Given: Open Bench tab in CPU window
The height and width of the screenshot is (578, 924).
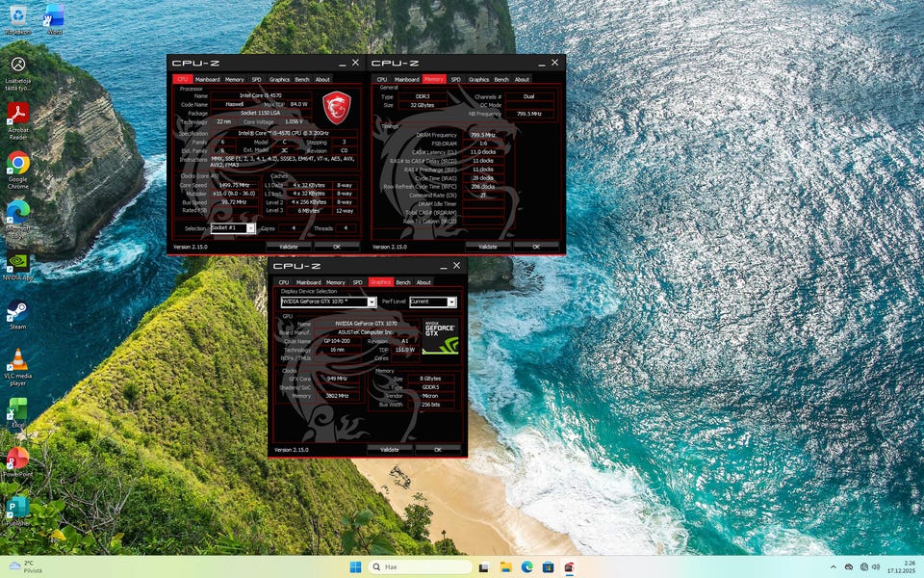Looking at the screenshot, I should [301, 79].
